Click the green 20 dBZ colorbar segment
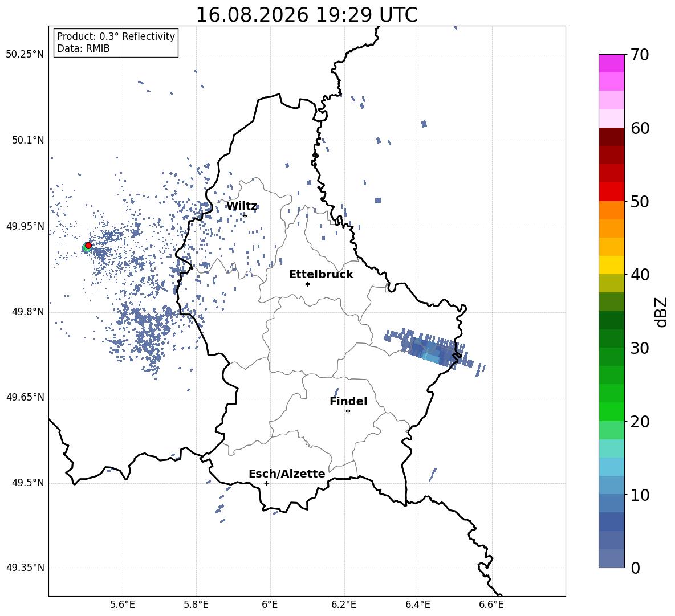675x616 pixels. (x=611, y=411)
